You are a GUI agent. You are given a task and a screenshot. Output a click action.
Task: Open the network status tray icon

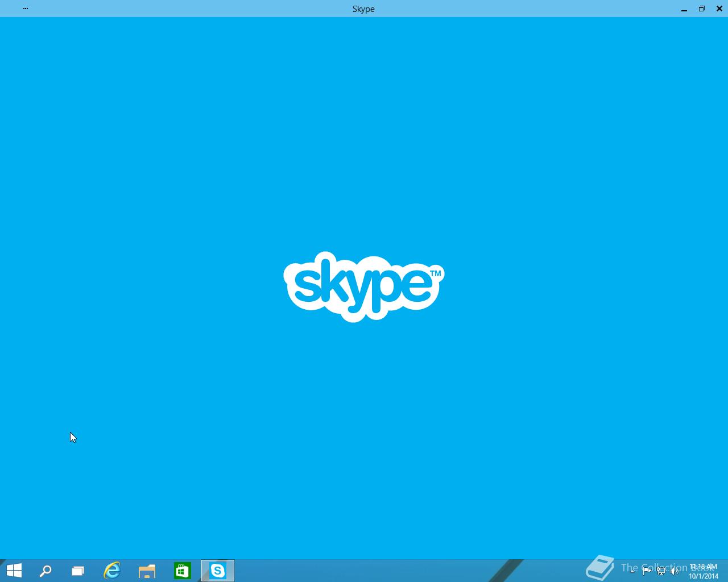pos(661,571)
